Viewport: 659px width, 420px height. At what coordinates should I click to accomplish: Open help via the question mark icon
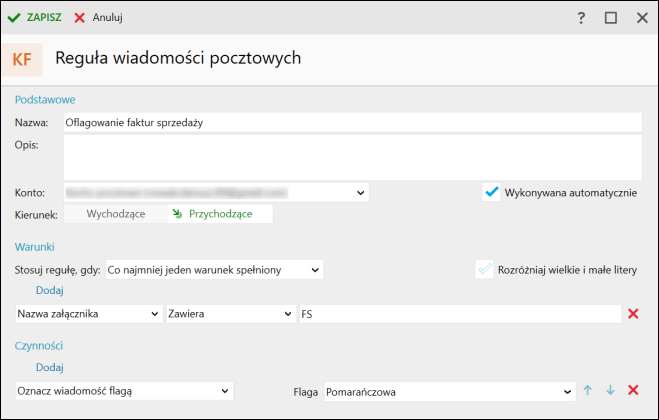[581, 18]
